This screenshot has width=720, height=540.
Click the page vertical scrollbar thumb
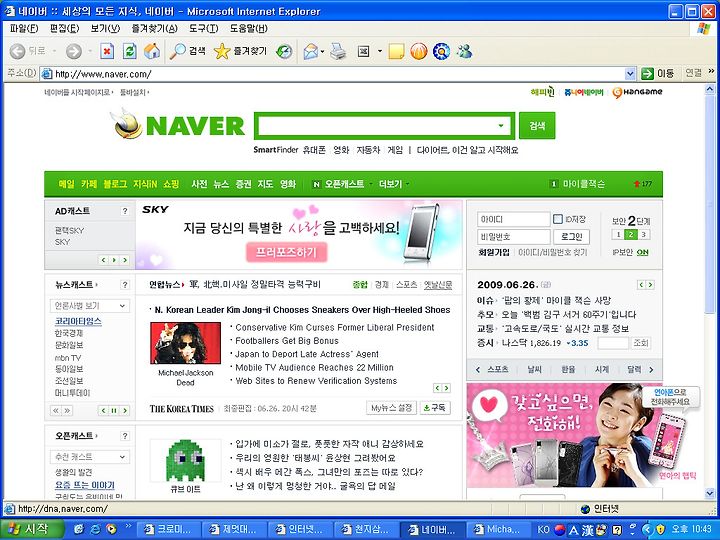coord(710,204)
